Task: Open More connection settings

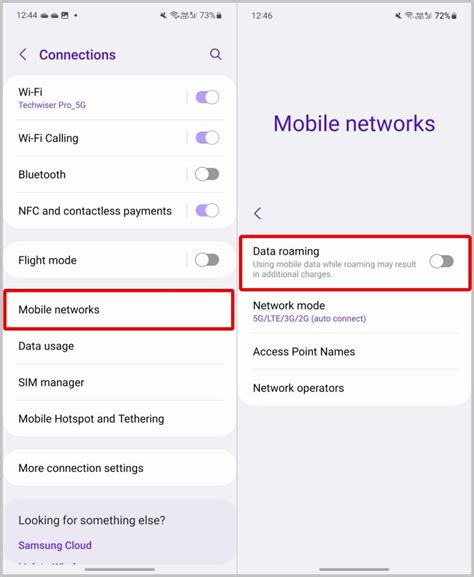Action: 119,468
